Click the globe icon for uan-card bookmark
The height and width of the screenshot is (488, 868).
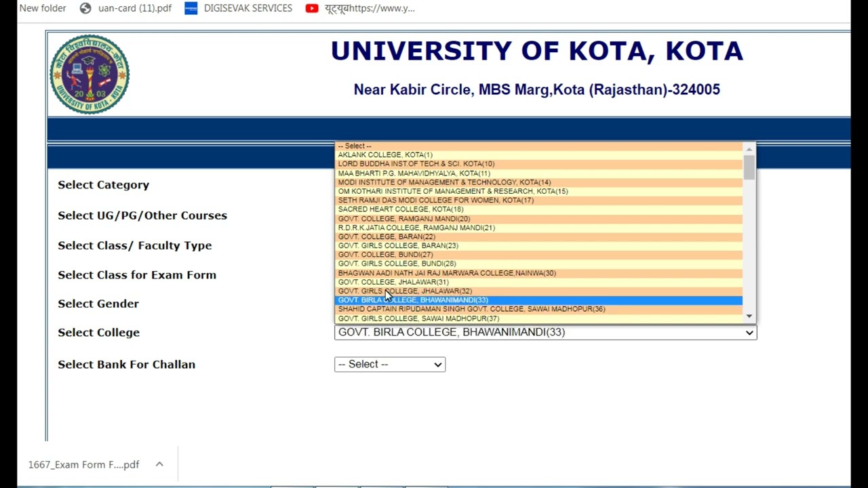[85, 8]
